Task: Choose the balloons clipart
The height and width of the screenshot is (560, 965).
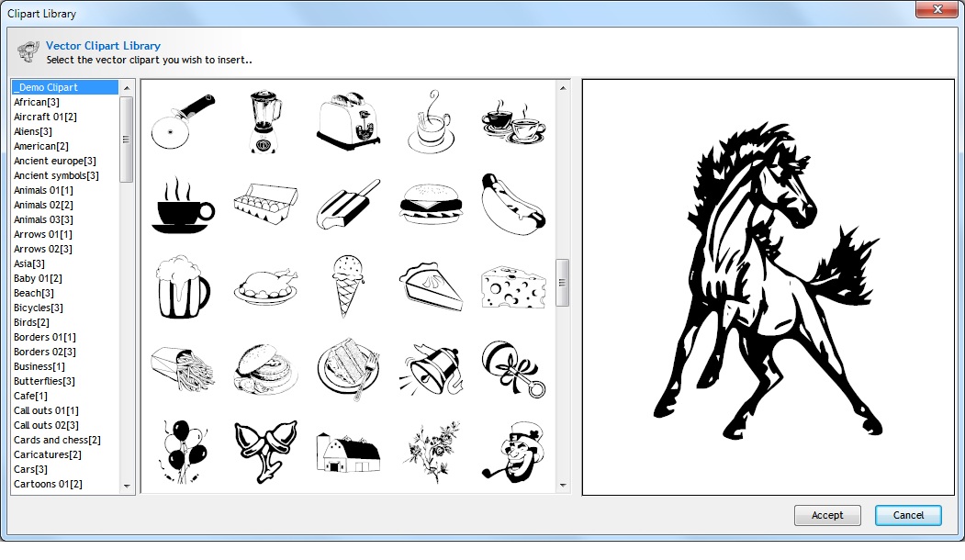Action: tap(183, 450)
